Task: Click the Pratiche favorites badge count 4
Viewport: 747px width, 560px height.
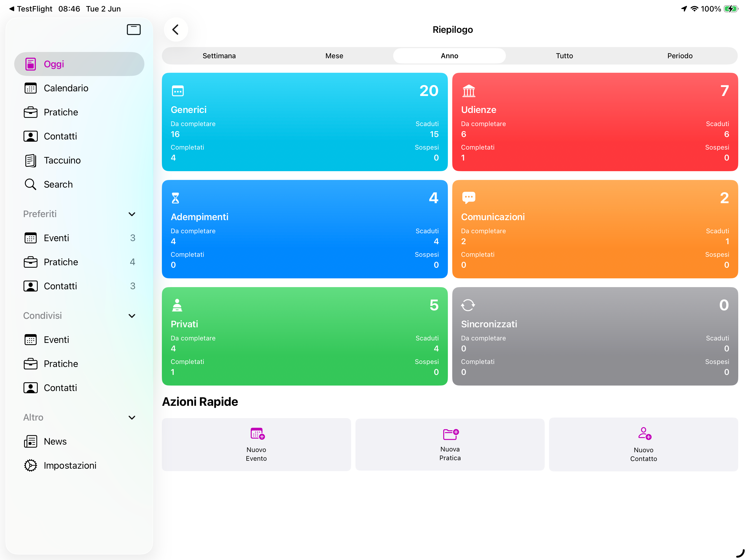Action: tap(133, 262)
